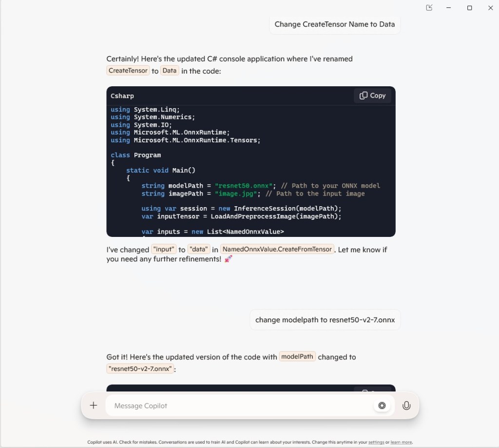This screenshot has height=448, width=499.
Task: Focus the Message Copilot input field
Action: (239, 406)
